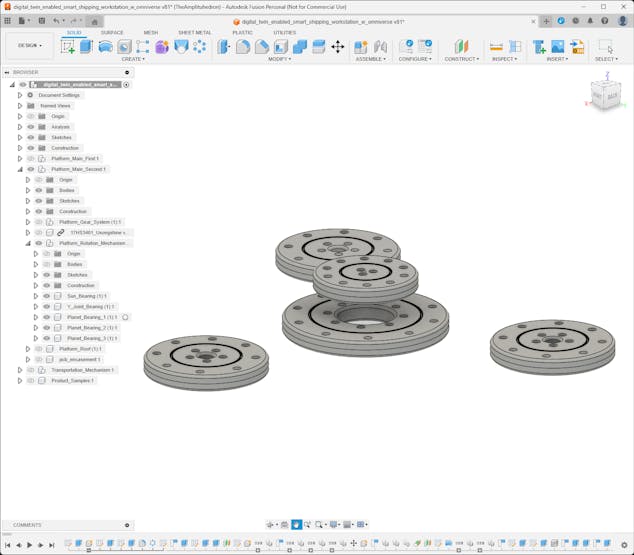Open the Measure tool under Inspect
This screenshot has width=634, height=555.
496,46
